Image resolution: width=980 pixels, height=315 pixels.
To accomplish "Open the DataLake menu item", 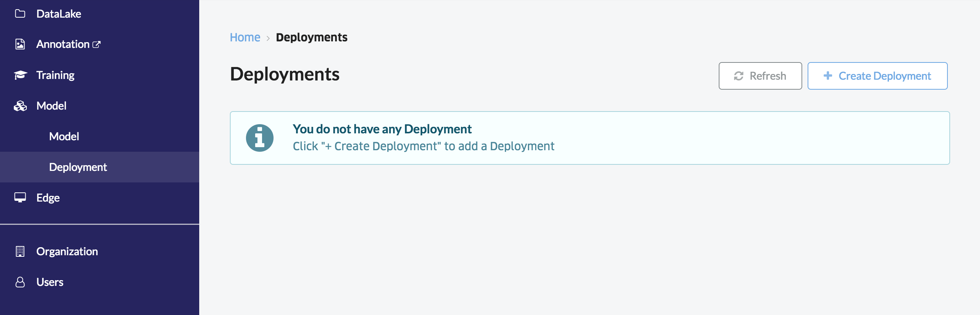I will tap(100, 14).
